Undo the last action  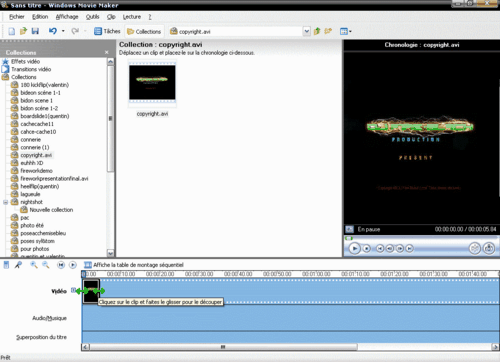pyautogui.click(x=53, y=31)
